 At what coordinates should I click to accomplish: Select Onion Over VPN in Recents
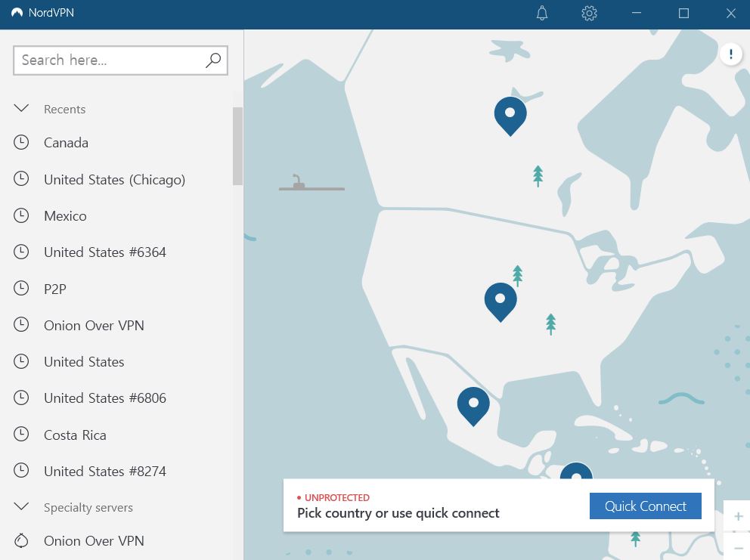pyautogui.click(x=94, y=325)
